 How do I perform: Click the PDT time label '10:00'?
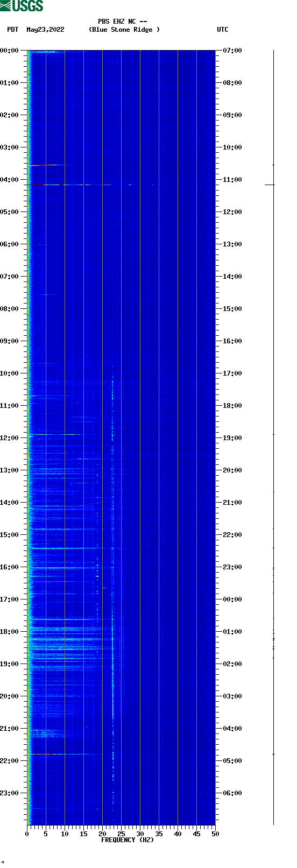point(10,373)
